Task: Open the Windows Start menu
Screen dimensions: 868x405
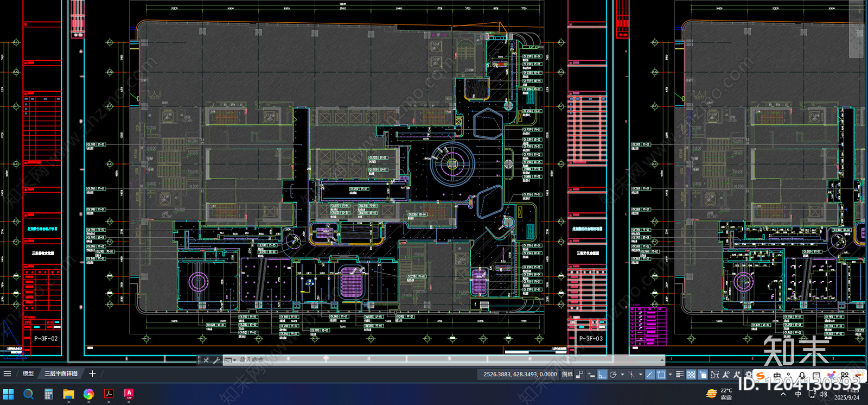Action: [8, 394]
